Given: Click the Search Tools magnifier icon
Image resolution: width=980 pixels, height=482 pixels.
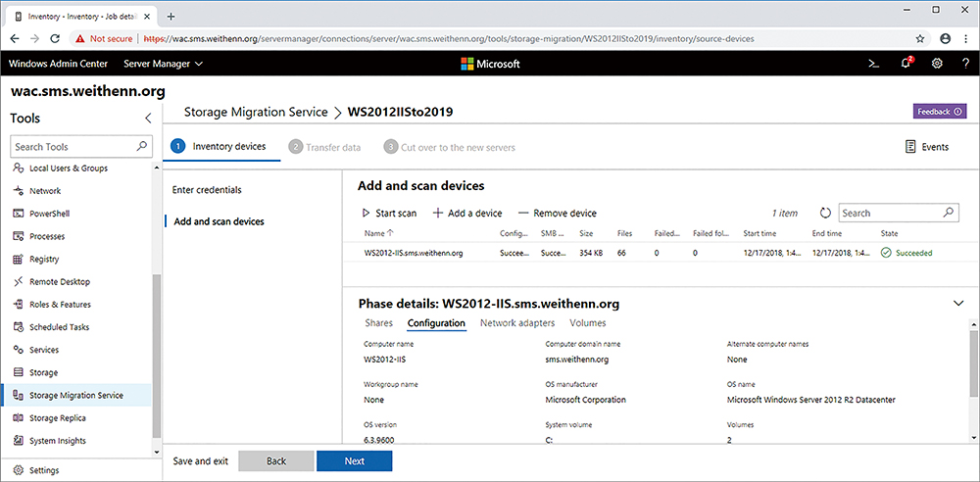Looking at the screenshot, I should pyautogui.click(x=142, y=146).
